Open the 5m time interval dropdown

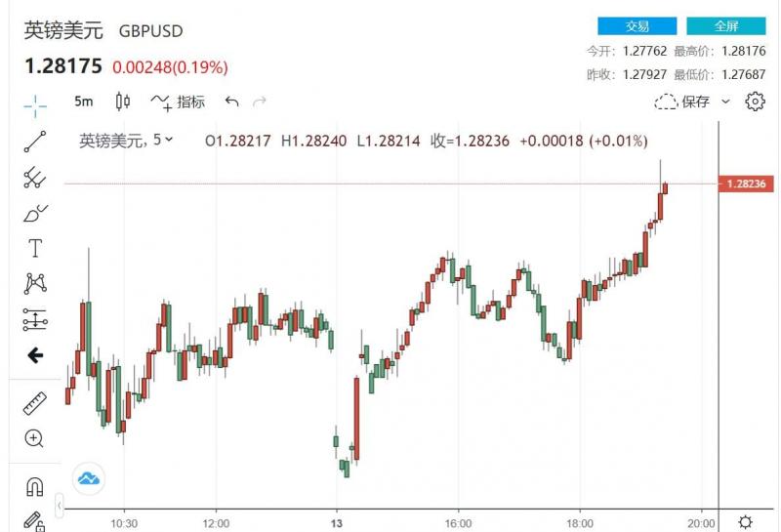tap(84, 102)
